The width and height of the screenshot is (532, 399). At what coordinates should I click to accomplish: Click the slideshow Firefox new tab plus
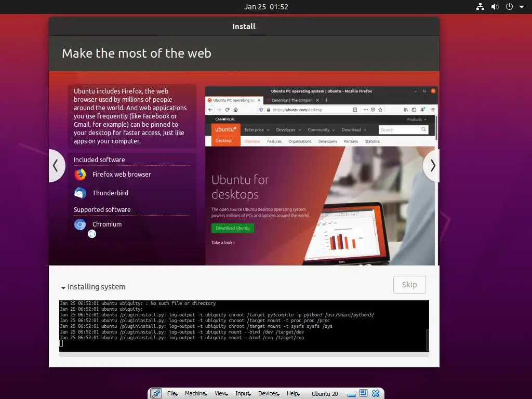coord(326,100)
